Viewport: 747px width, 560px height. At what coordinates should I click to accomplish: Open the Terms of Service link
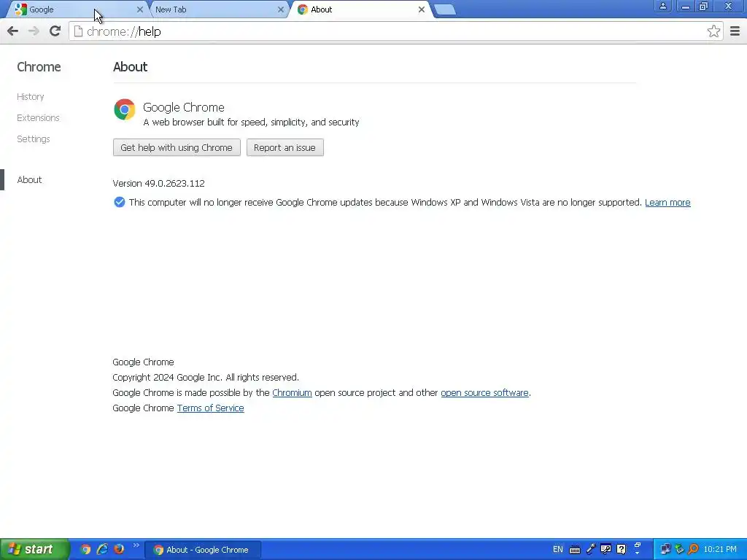coord(211,408)
